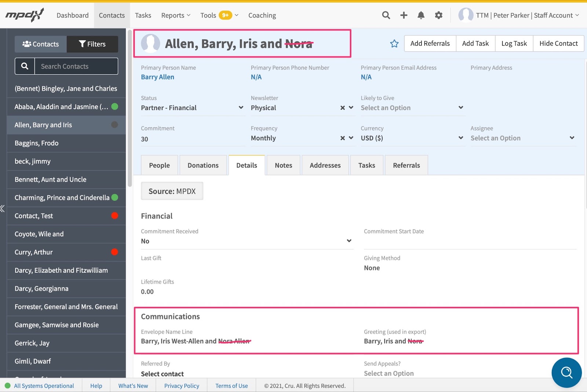Click the plus add icon in header
The image size is (587, 392).
pyautogui.click(x=404, y=15)
